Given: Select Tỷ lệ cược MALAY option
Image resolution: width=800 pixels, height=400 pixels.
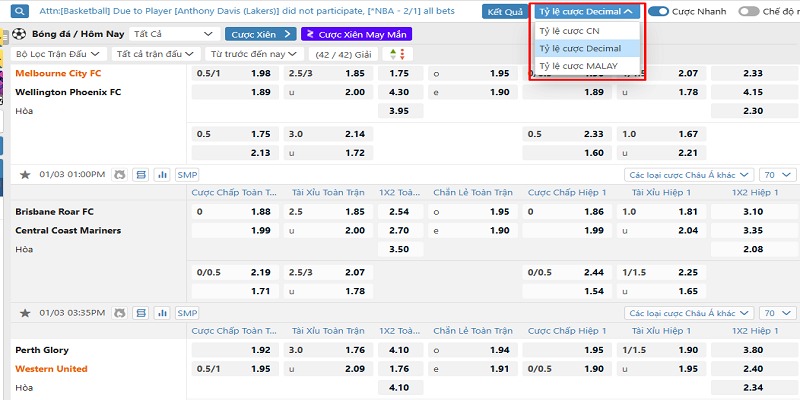Looking at the screenshot, I should point(586,66).
